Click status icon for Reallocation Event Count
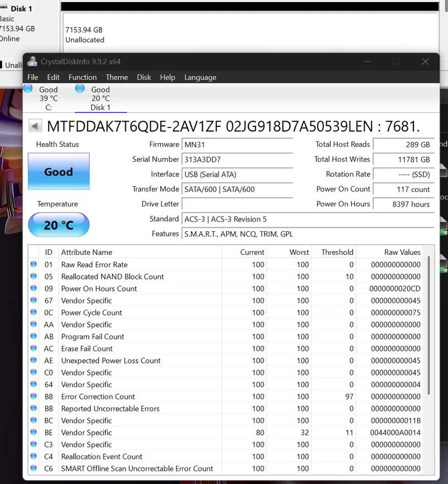Viewport: 448px width, 484px height. pyautogui.click(x=34, y=456)
